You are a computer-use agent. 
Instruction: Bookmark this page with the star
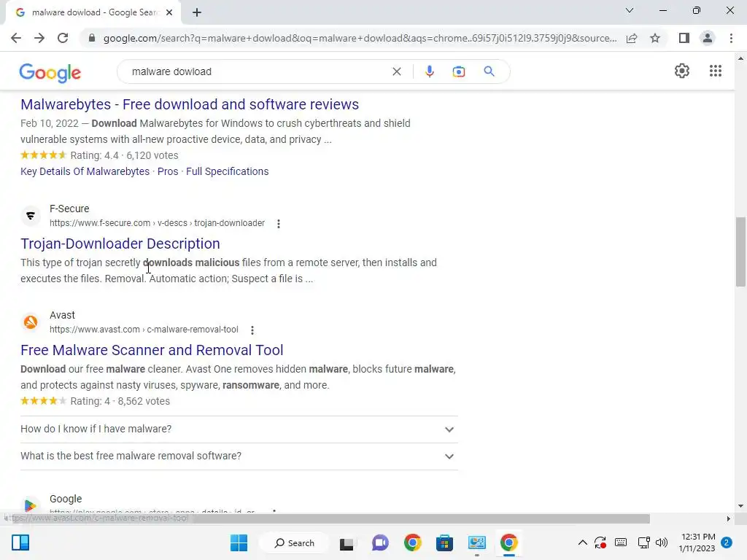pos(655,38)
